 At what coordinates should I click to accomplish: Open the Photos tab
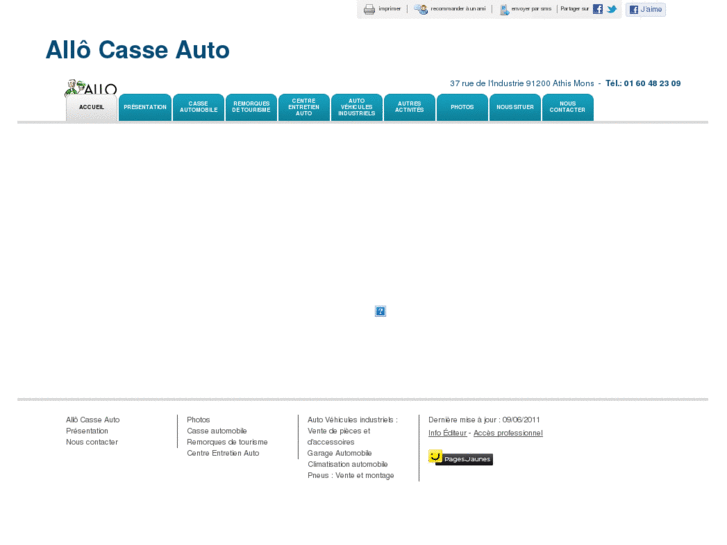click(x=462, y=108)
